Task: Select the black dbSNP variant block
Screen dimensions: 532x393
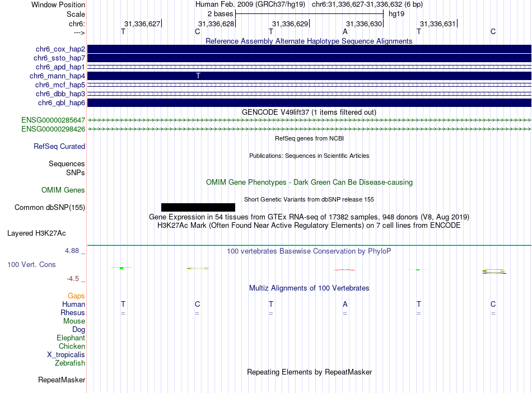Action: pos(198,207)
